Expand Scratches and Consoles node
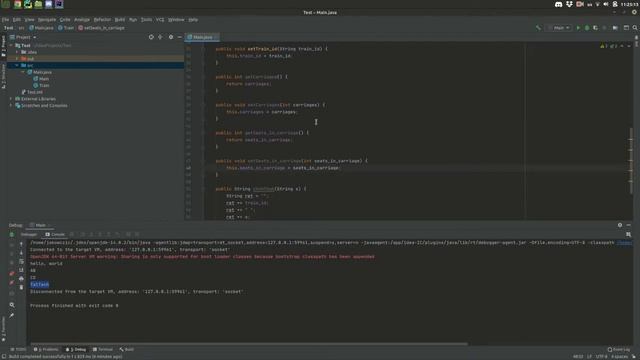This screenshot has width=640, height=360. [11, 106]
